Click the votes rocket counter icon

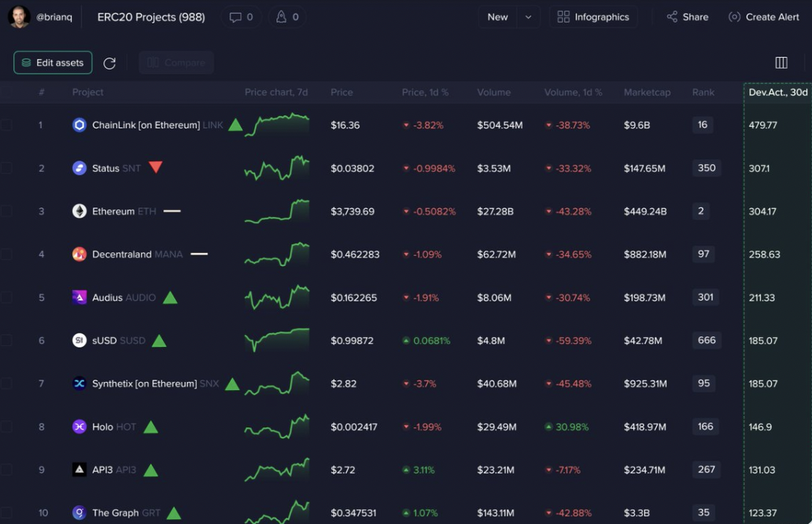click(281, 17)
